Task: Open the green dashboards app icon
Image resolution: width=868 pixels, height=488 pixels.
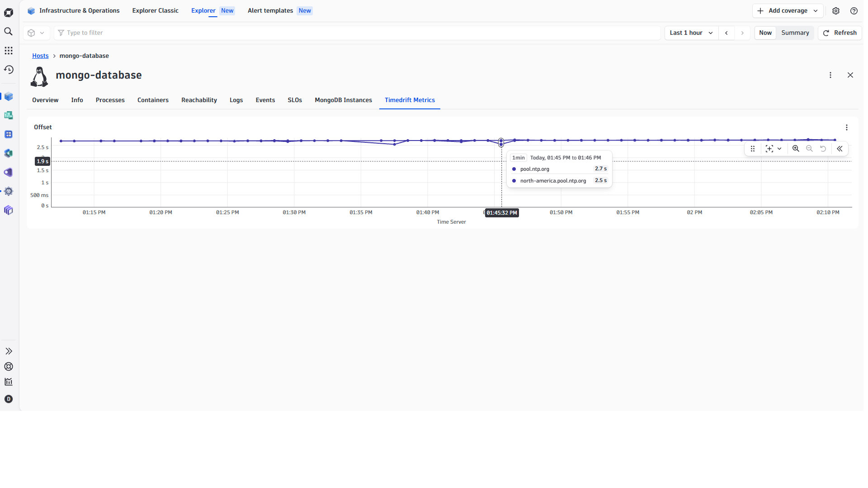Action: pos(9,116)
